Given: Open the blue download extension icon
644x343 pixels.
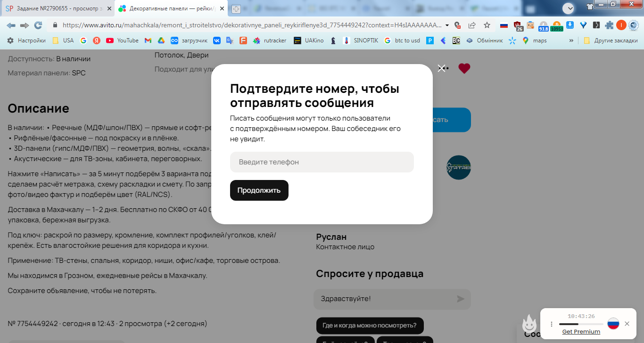Looking at the screenshot, I should tap(570, 25).
